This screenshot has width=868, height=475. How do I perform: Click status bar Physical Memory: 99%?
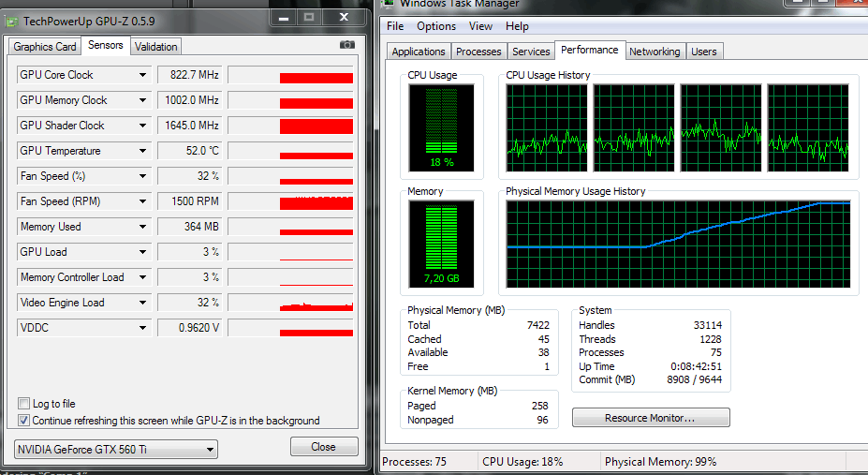[x=660, y=462]
